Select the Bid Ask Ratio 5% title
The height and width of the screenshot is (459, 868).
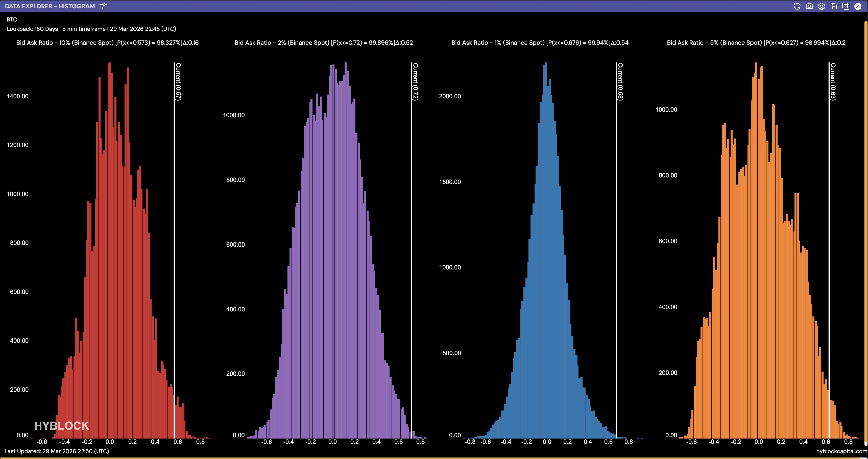coord(756,43)
